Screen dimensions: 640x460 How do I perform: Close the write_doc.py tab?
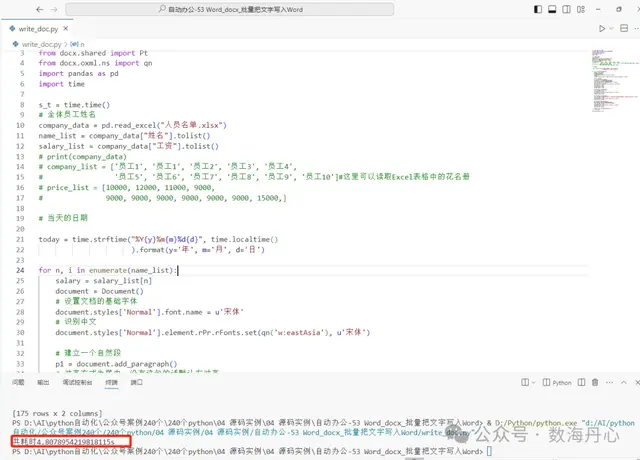(65, 29)
